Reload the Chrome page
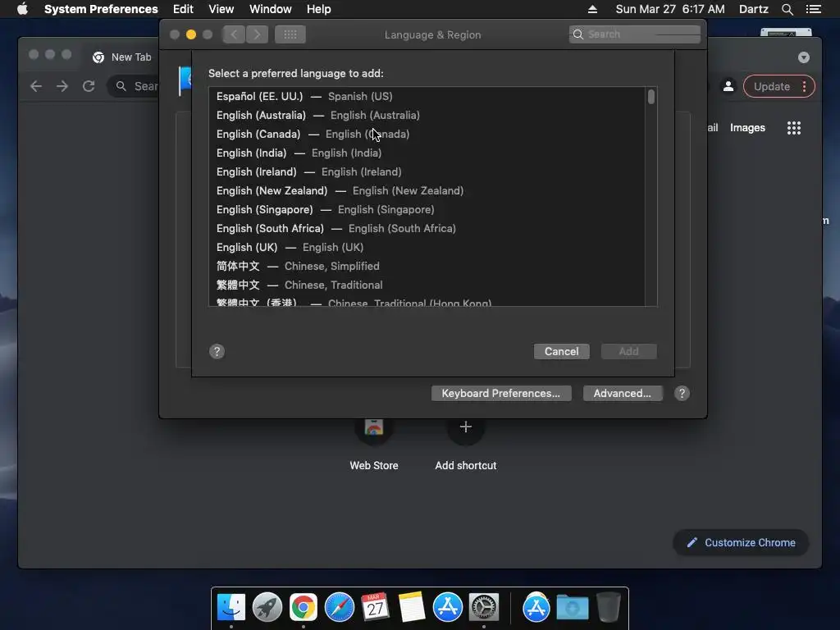 tap(89, 86)
